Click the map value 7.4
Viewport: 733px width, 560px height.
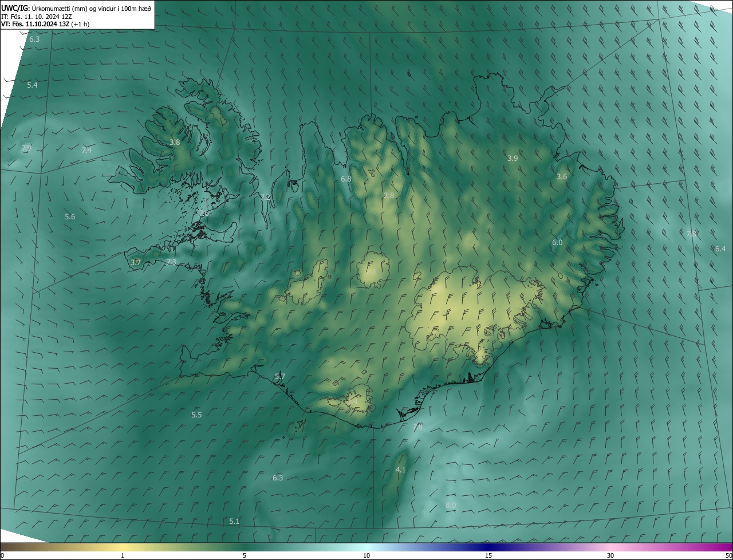click(86, 150)
